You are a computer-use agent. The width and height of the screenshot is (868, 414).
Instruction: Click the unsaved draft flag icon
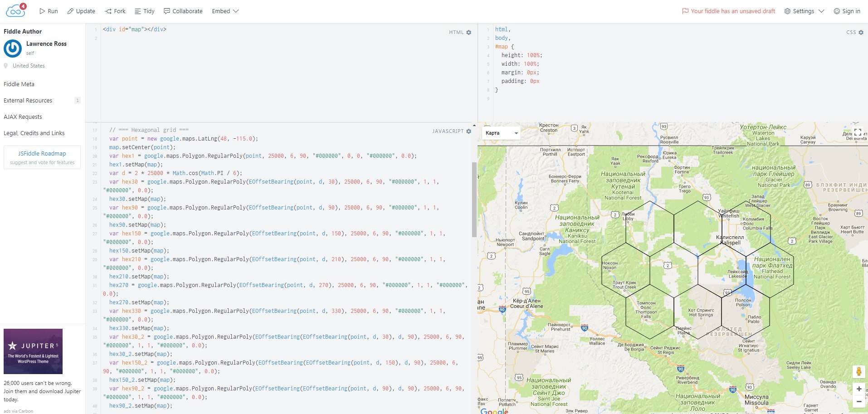point(685,11)
